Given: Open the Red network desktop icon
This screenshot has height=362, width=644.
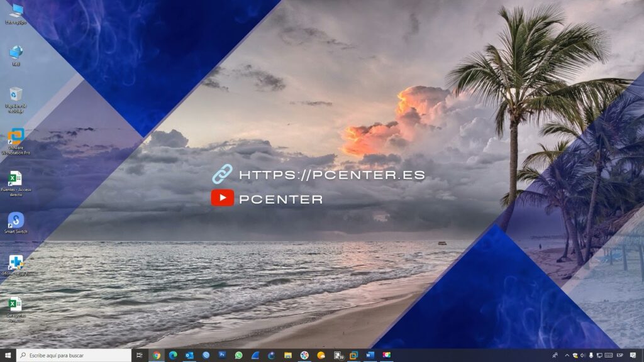Looking at the screenshot, I should (x=16, y=53).
